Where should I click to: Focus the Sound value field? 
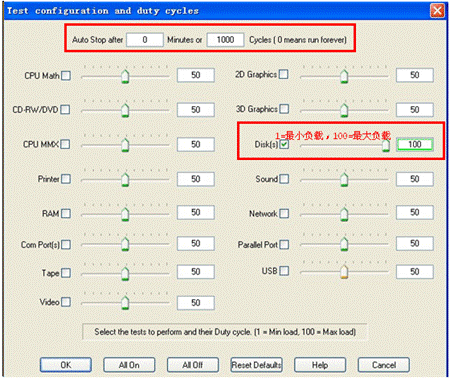(x=415, y=179)
